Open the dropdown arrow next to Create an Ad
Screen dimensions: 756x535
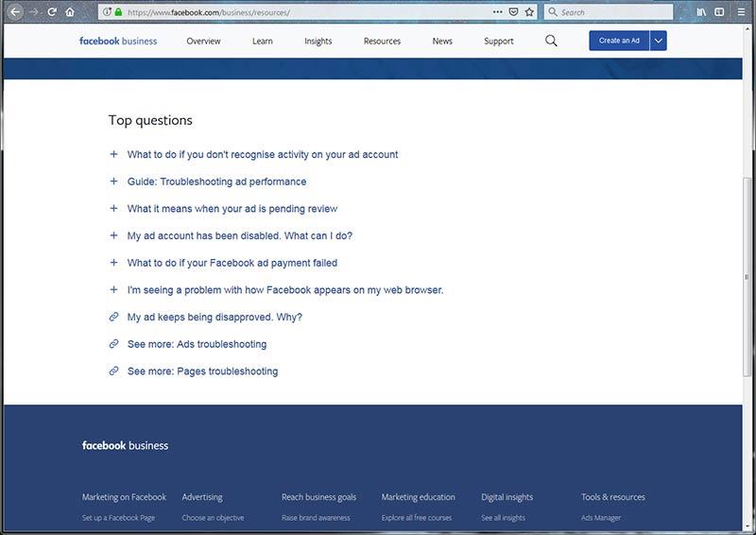[658, 41]
